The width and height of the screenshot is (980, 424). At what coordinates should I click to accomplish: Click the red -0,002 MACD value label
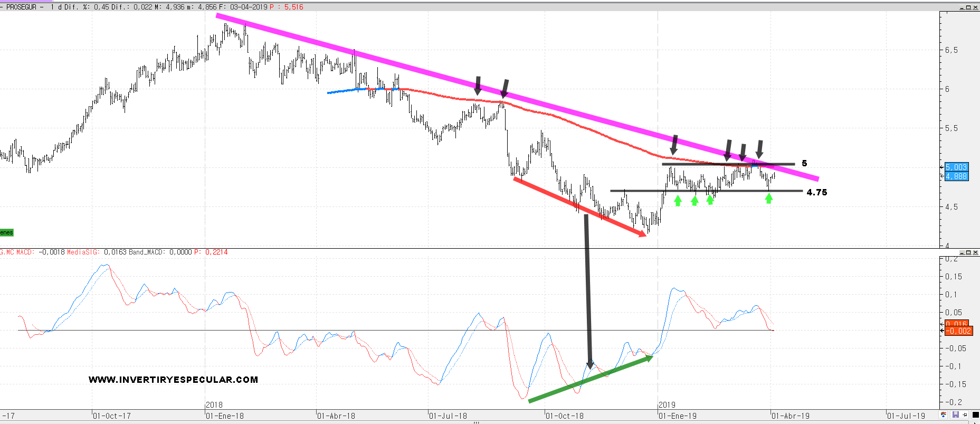(957, 331)
